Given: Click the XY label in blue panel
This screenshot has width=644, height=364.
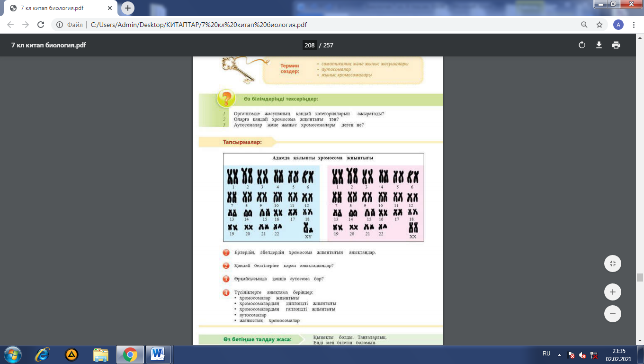Looking at the screenshot, I should 308,236.
